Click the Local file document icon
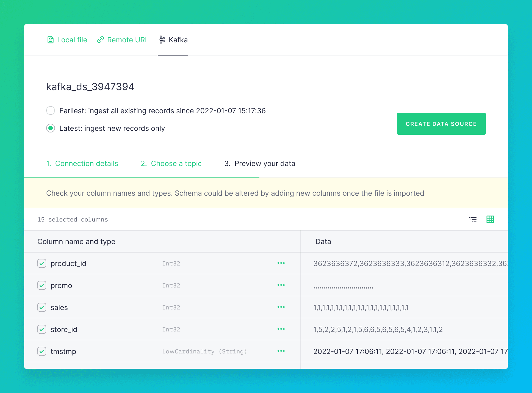 click(50, 40)
